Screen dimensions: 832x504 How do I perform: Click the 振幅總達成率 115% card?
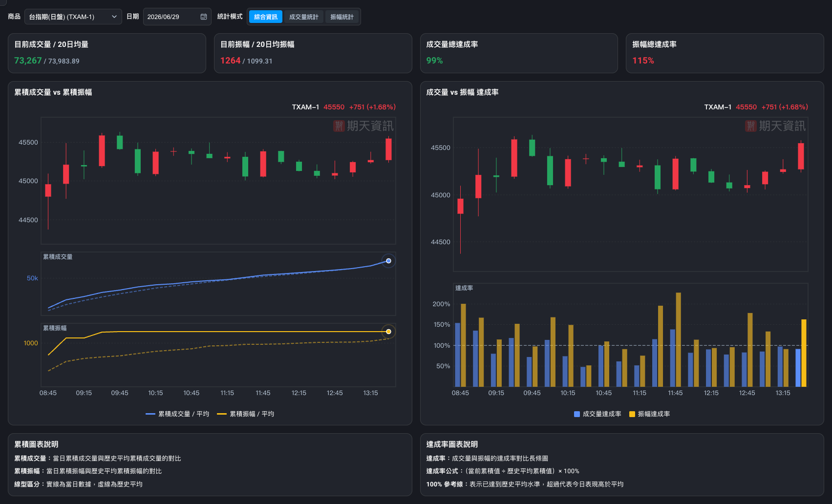(725, 53)
